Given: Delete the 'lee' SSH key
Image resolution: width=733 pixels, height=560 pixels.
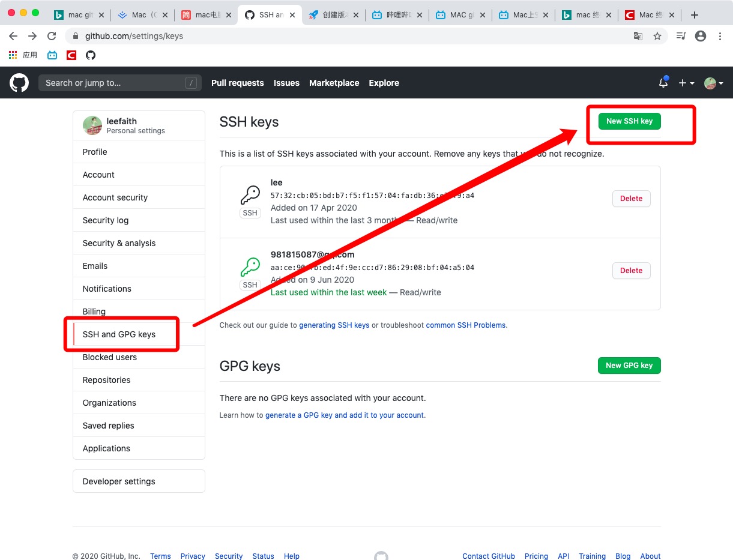Looking at the screenshot, I should (x=631, y=199).
